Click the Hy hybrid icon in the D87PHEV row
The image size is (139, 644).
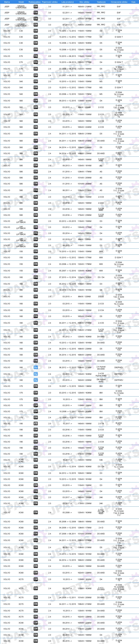[36, 374]
